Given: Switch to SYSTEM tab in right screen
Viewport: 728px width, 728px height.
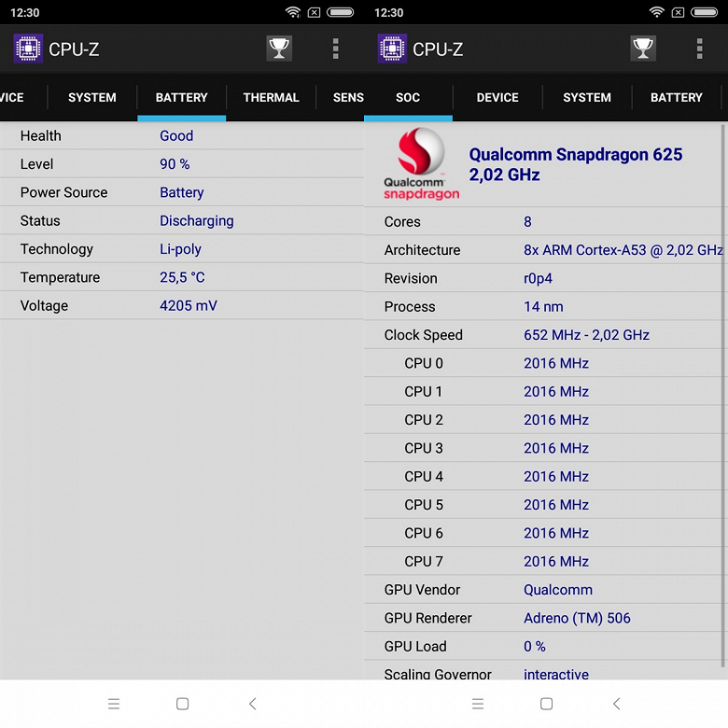Looking at the screenshot, I should coord(587,97).
